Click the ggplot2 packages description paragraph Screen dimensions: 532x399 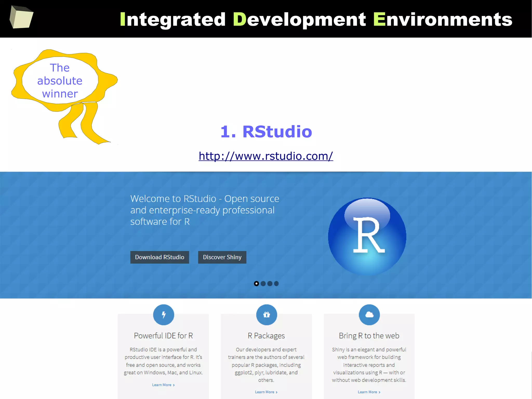(266, 365)
